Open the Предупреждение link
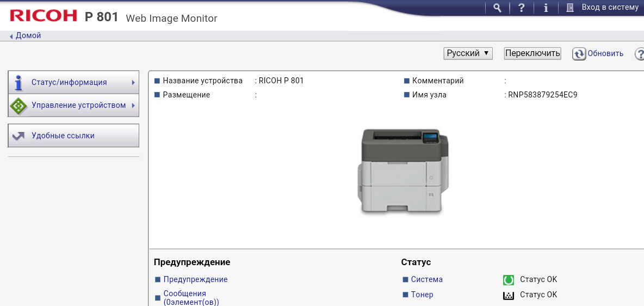The height and width of the screenshot is (306, 644). (x=195, y=279)
